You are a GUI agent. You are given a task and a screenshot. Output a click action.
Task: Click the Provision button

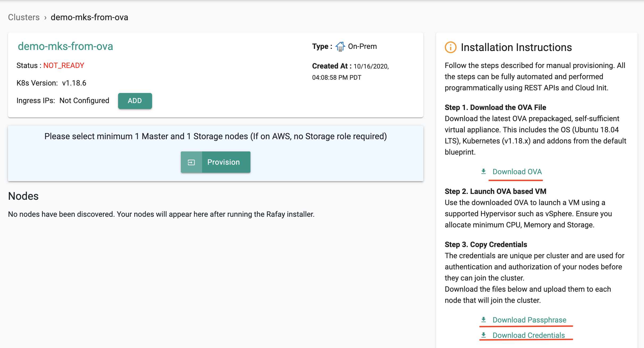(215, 162)
